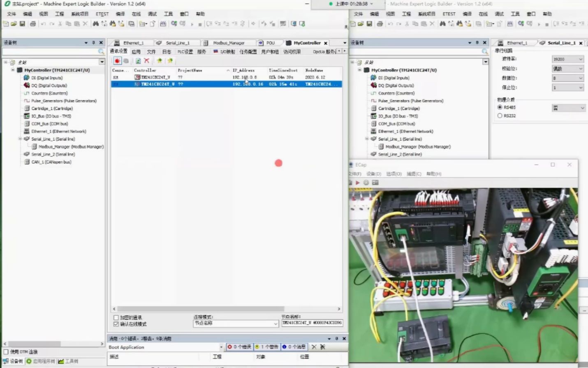Screen dimensions: 588x368
Task: Click cut scissors icon in left toolbar
Action: pos(60,24)
